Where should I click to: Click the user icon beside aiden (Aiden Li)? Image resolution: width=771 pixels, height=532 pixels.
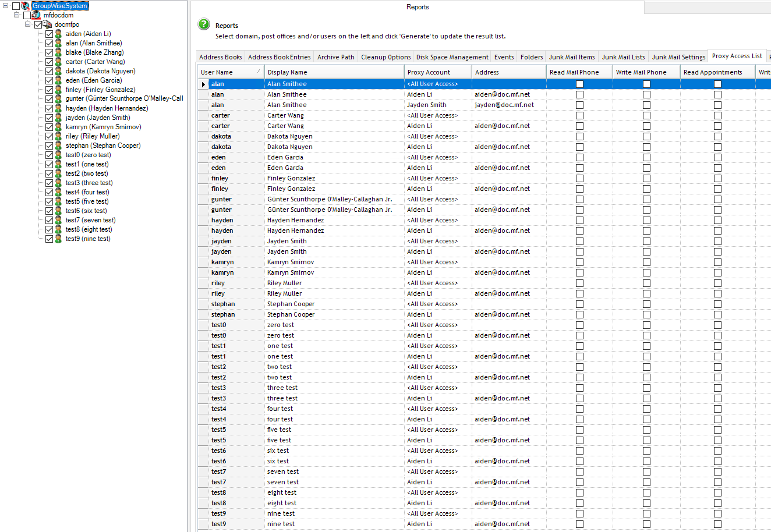click(58, 34)
